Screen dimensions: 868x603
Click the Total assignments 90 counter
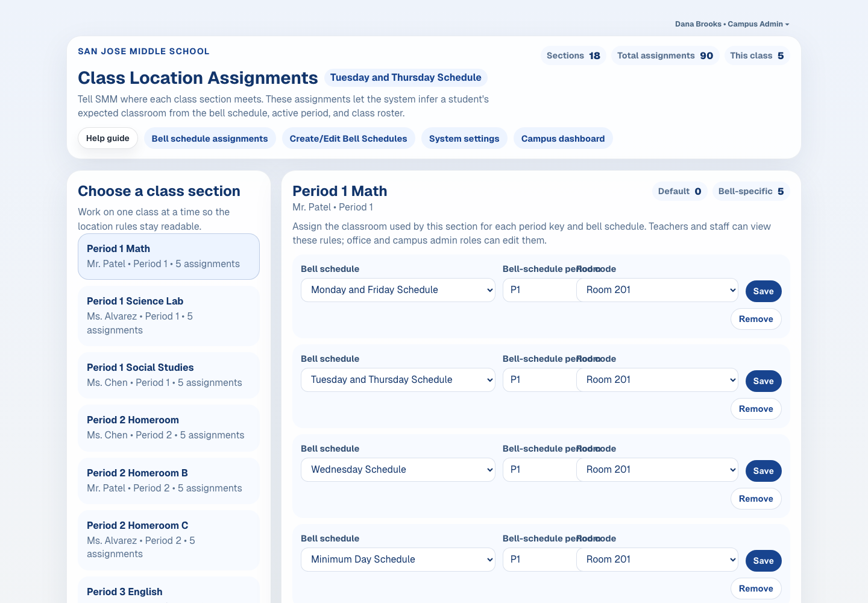665,55
